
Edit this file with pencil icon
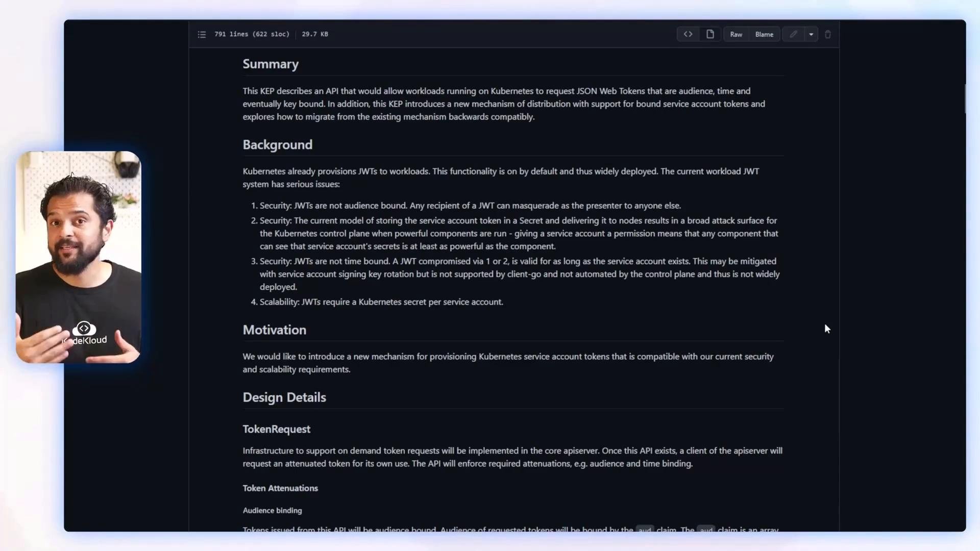(x=793, y=34)
